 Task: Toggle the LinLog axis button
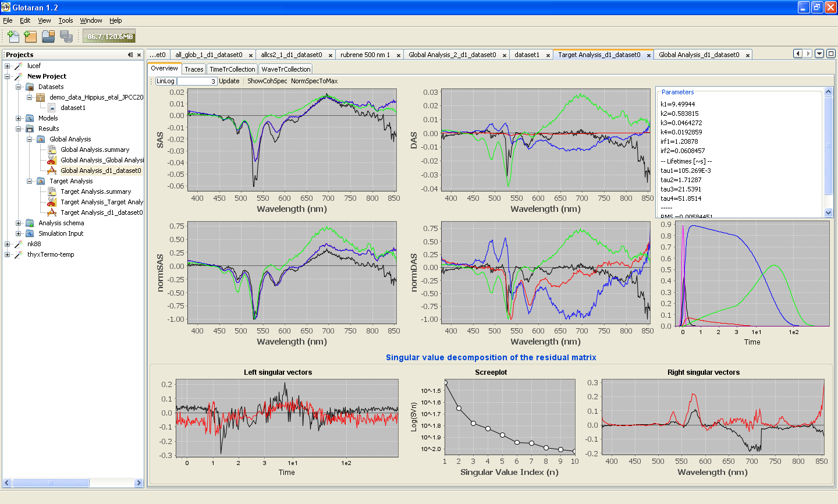pyautogui.click(x=165, y=81)
